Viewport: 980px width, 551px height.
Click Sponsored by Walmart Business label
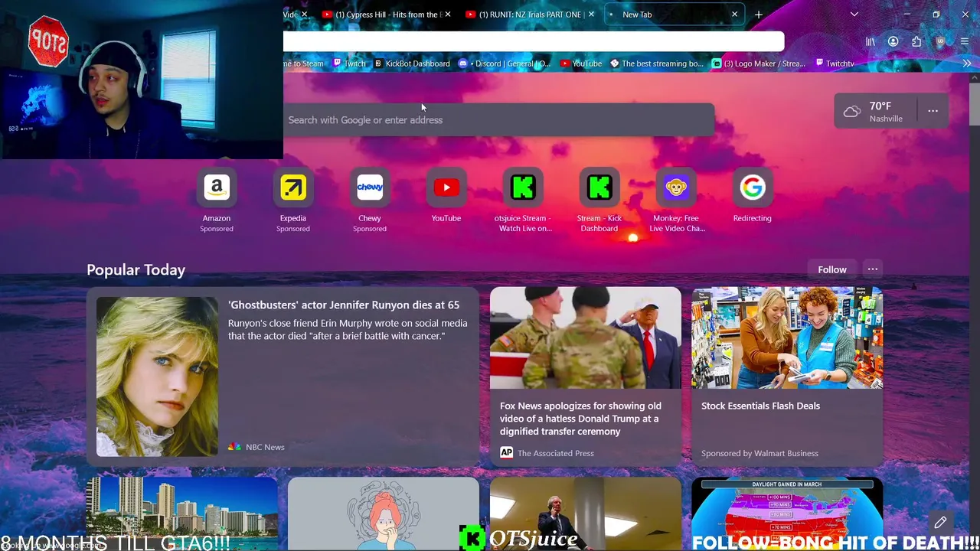(759, 453)
